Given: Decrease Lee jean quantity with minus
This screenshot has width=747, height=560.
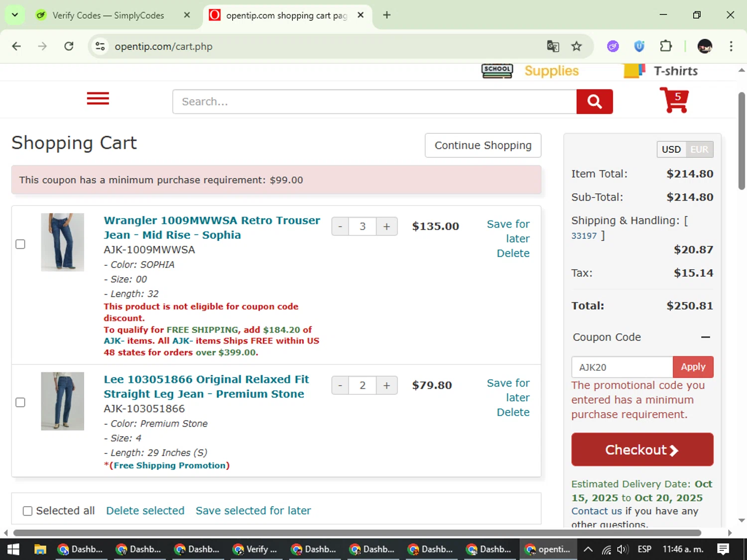Looking at the screenshot, I should coord(340,385).
